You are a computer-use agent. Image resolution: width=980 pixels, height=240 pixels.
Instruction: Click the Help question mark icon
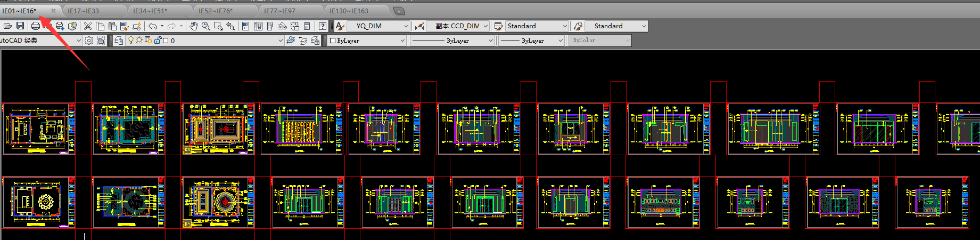[322, 26]
